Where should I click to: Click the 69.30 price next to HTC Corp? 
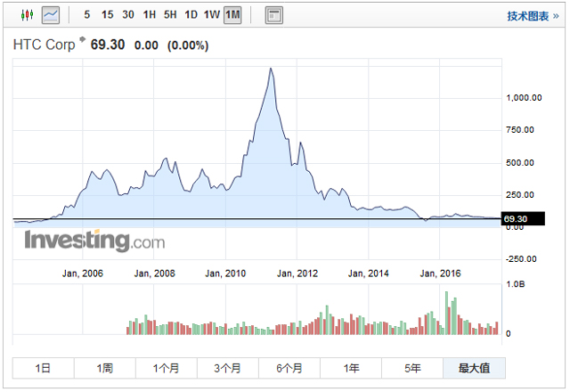pyautogui.click(x=108, y=45)
